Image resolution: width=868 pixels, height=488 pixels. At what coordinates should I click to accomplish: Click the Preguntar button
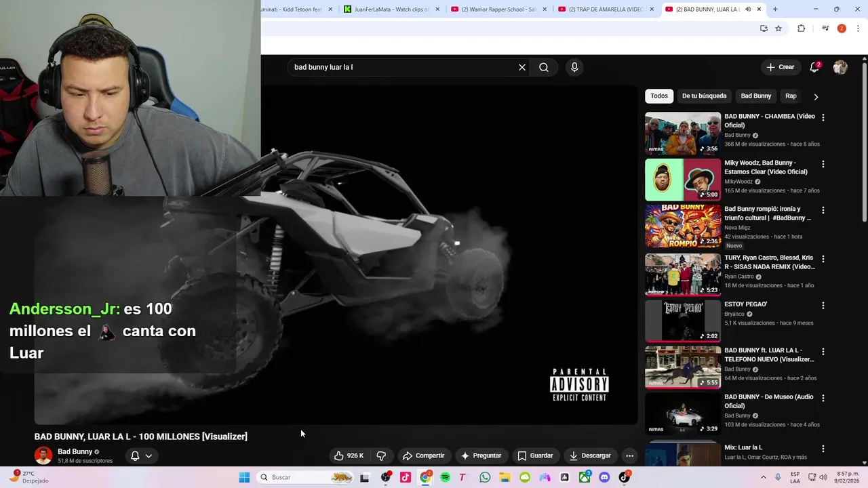481,455
